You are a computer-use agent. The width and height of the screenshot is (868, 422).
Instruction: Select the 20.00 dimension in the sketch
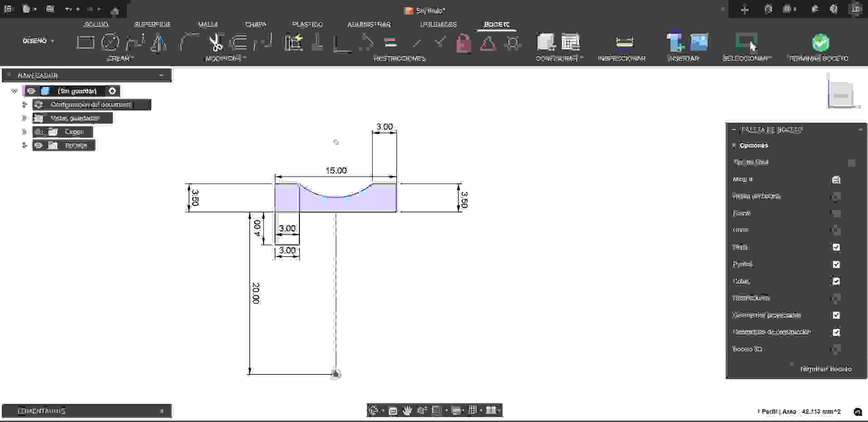pos(256,293)
